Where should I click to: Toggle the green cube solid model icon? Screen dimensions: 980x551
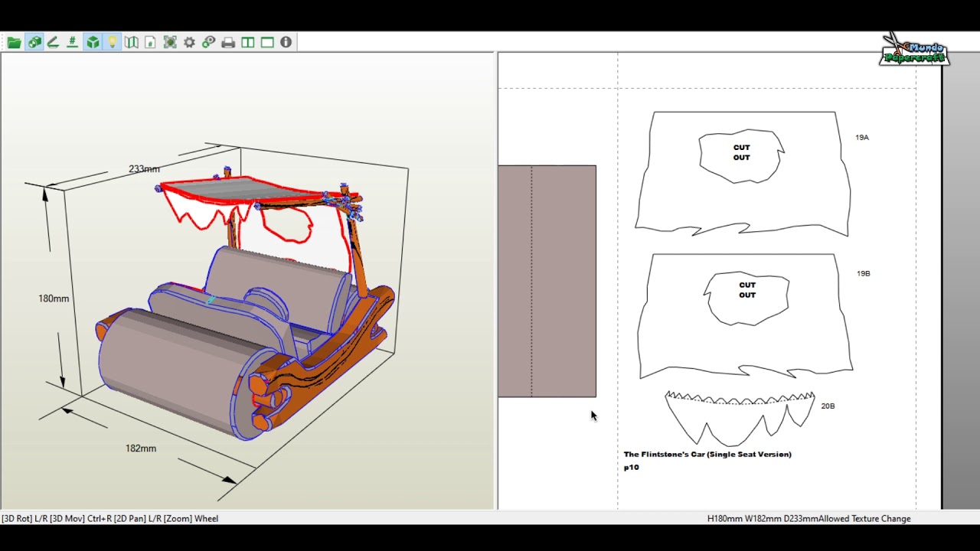pyautogui.click(x=93, y=42)
